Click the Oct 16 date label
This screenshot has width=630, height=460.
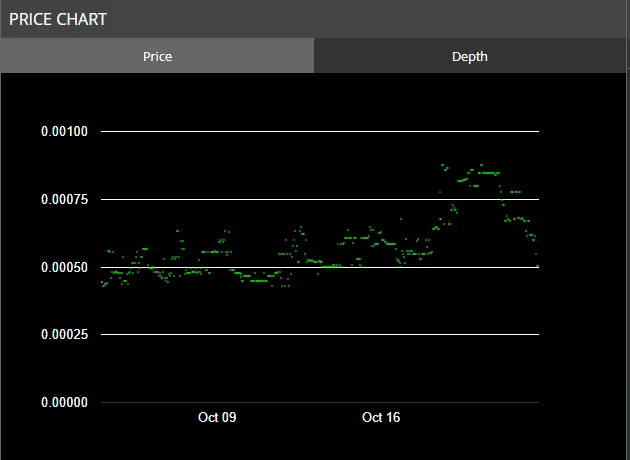pyautogui.click(x=381, y=417)
